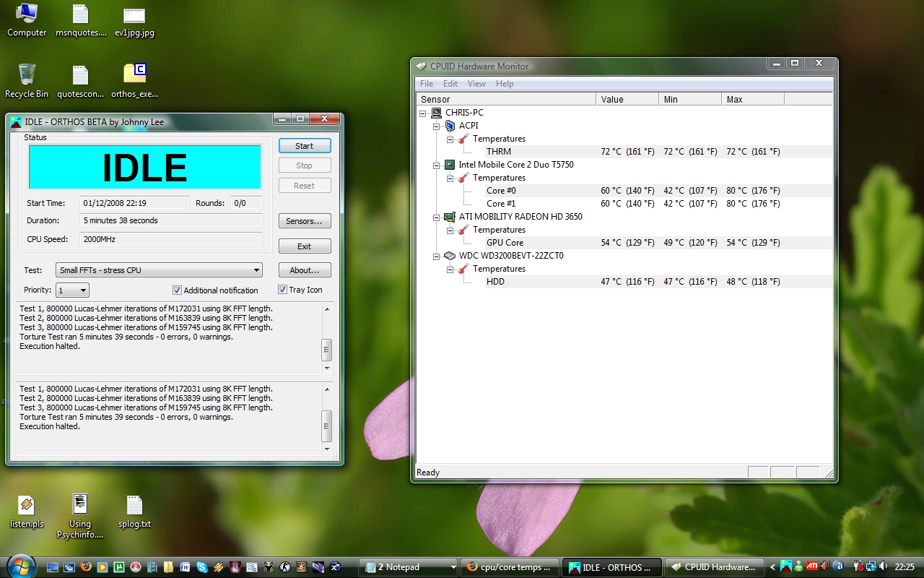Open the Test type dropdown
Image resolution: width=924 pixels, height=578 pixels.
159,270
